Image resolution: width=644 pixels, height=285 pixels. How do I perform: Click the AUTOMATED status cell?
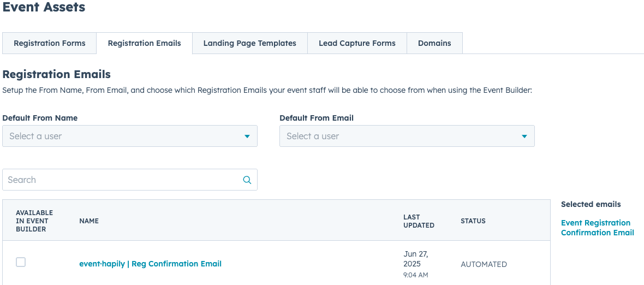484,264
